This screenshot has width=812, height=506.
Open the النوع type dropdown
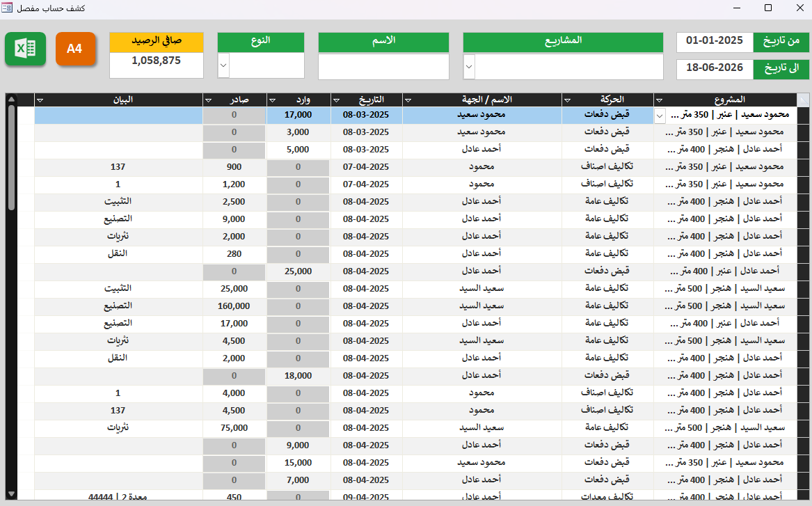tap(223, 66)
